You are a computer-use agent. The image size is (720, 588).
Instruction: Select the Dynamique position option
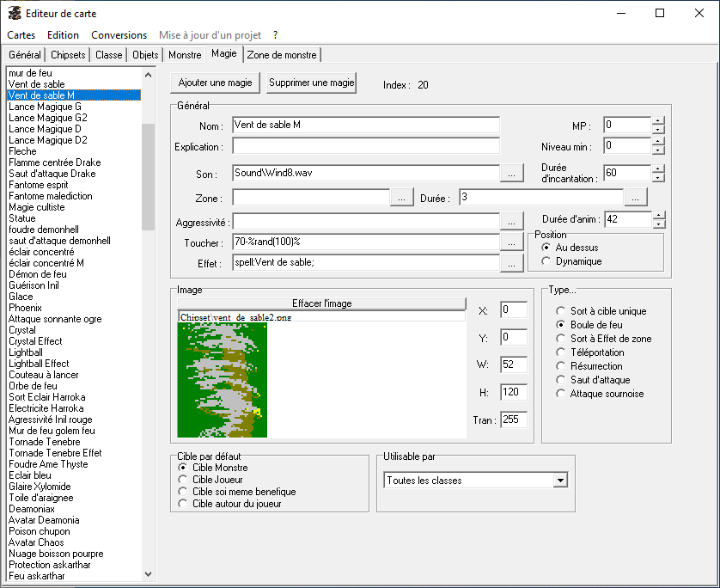coord(546,261)
